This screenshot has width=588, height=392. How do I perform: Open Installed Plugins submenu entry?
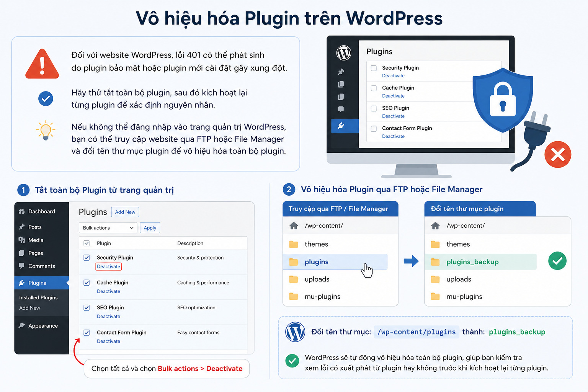point(38,297)
